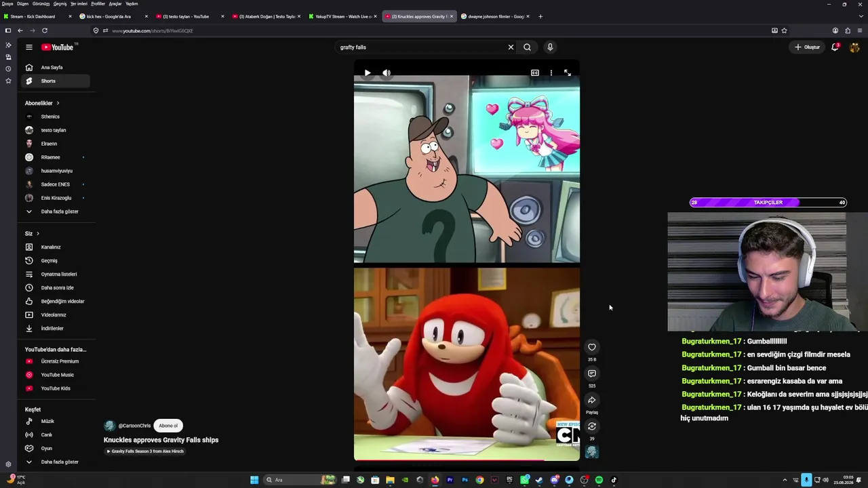Screen dimensions: 868x488
Task: Mute the Shorts video volume
Action: pyautogui.click(x=387, y=73)
